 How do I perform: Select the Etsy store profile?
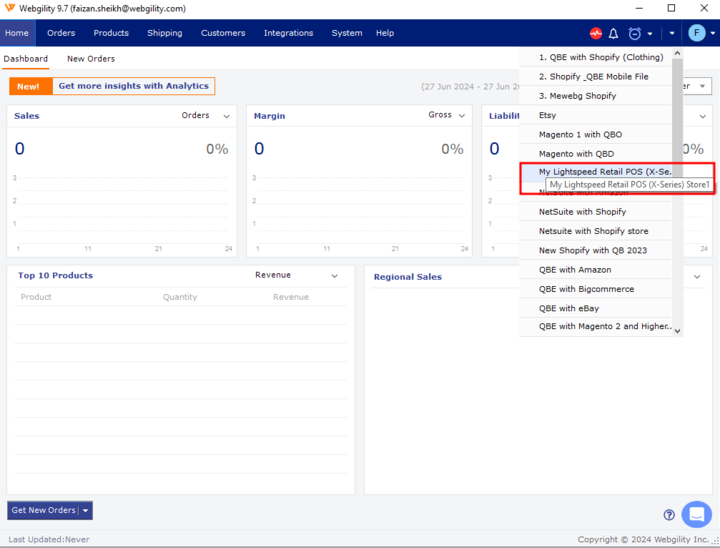tap(596, 115)
